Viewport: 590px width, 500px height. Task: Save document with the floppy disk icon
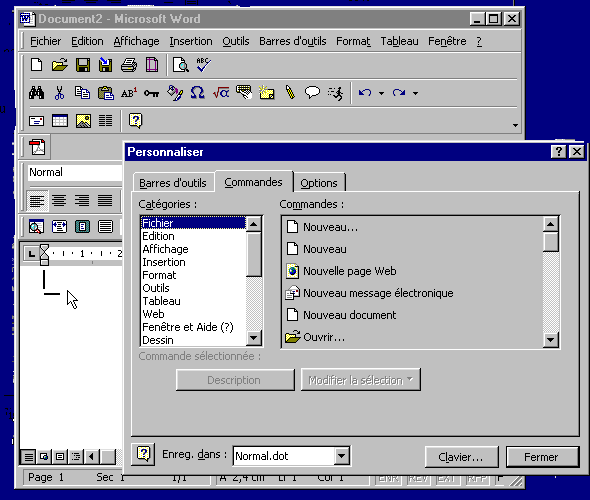tap(83, 65)
